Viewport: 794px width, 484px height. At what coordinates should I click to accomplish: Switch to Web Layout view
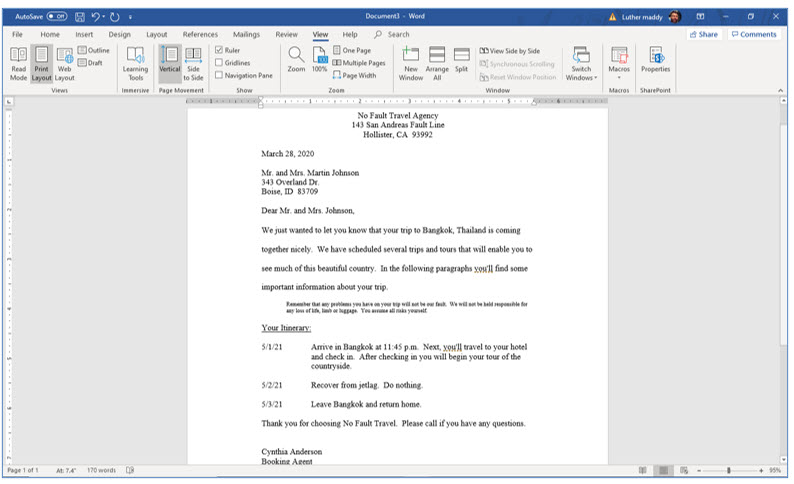64,64
